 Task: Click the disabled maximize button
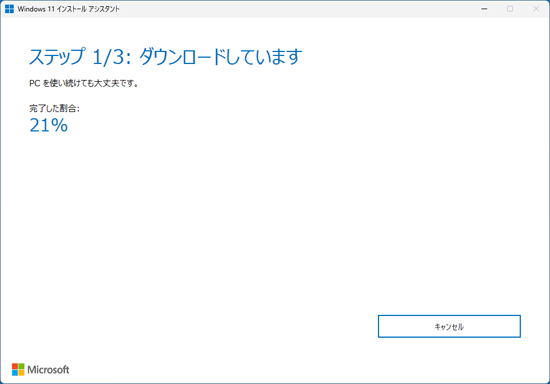pyautogui.click(x=510, y=9)
